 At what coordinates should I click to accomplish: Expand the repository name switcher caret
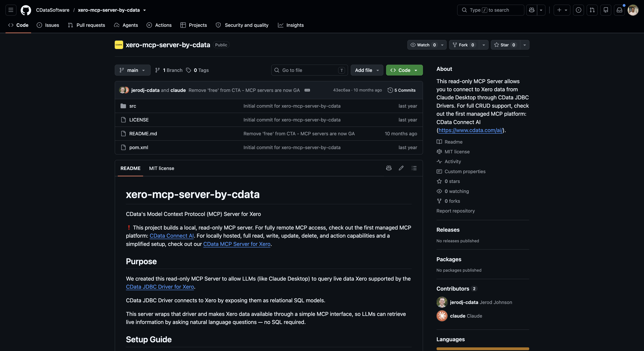[x=145, y=10]
